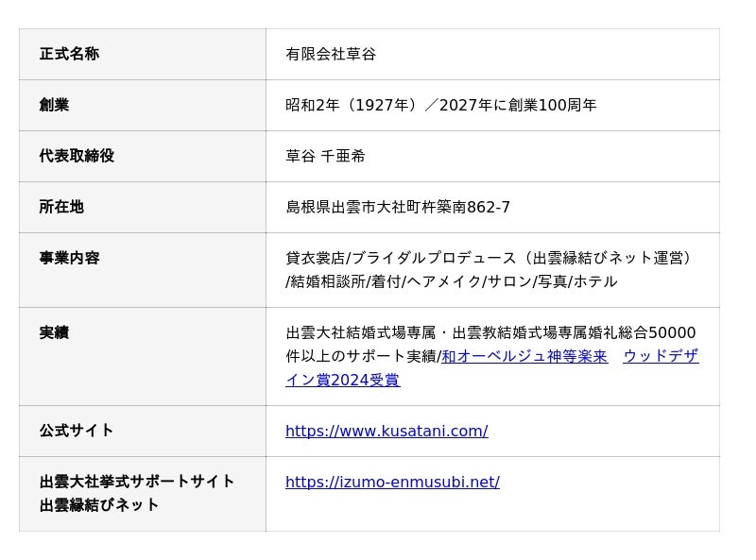The image size is (756, 560).
Task: Click the address 島根県出雲市大社町杵築南862-7
Action: pos(398,207)
